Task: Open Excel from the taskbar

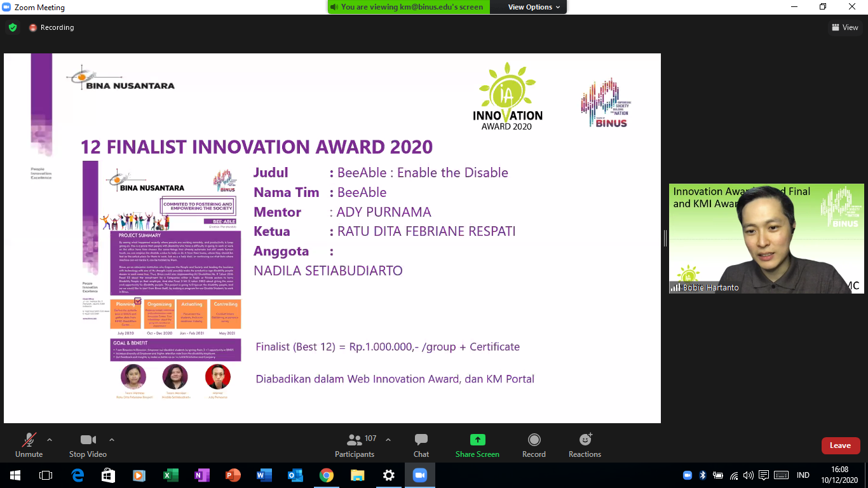Action: click(x=170, y=475)
